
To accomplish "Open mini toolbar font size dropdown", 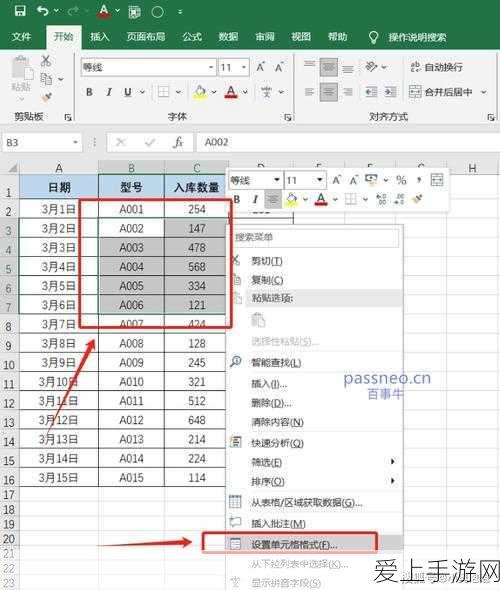I will tap(320, 180).
